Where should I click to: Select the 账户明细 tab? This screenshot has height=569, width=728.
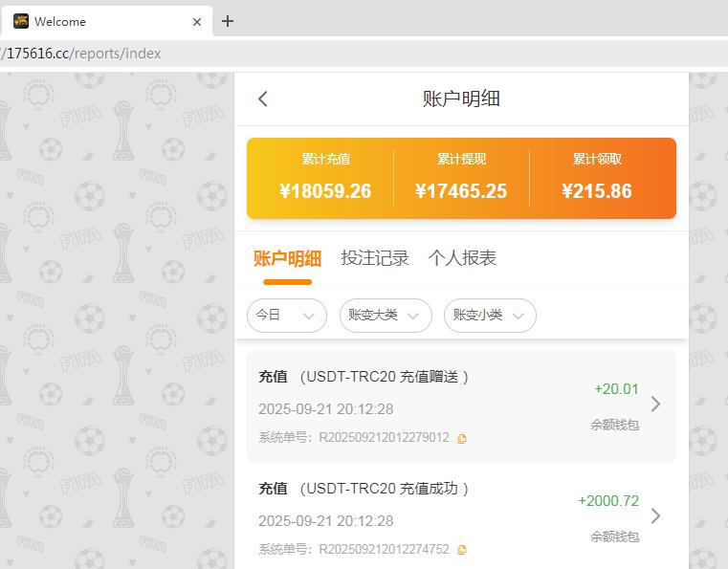pyautogui.click(x=287, y=258)
